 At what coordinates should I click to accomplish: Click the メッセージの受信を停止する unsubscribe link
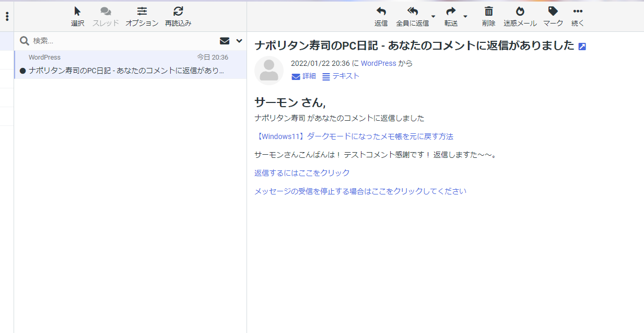tap(360, 191)
